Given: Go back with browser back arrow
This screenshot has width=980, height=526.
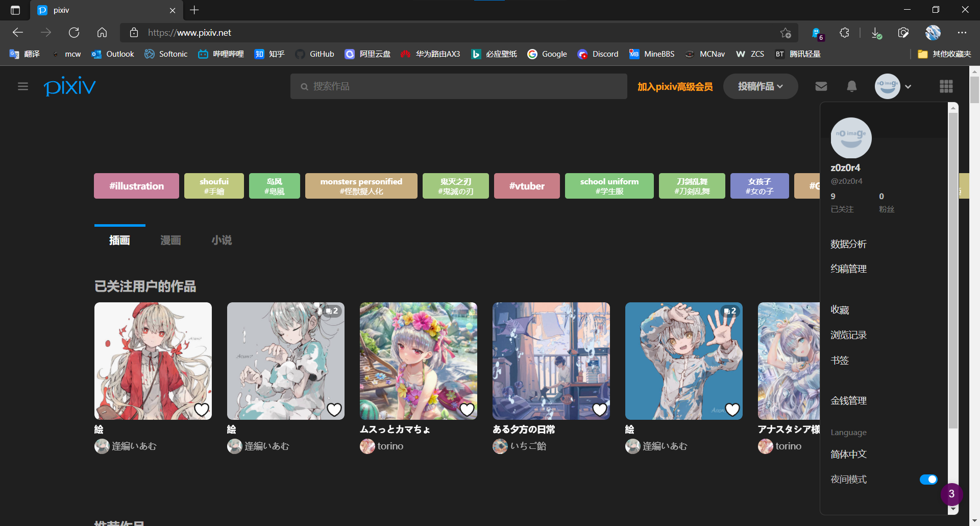Looking at the screenshot, I should [18, 33].
